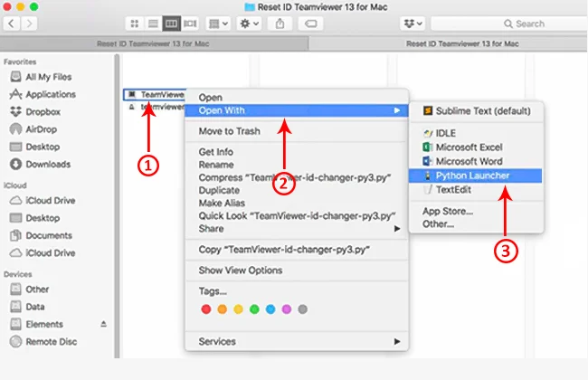Screen dimensions: 588x380
Task: Select the second teamviewer file
Action: [x=156, y=107]
